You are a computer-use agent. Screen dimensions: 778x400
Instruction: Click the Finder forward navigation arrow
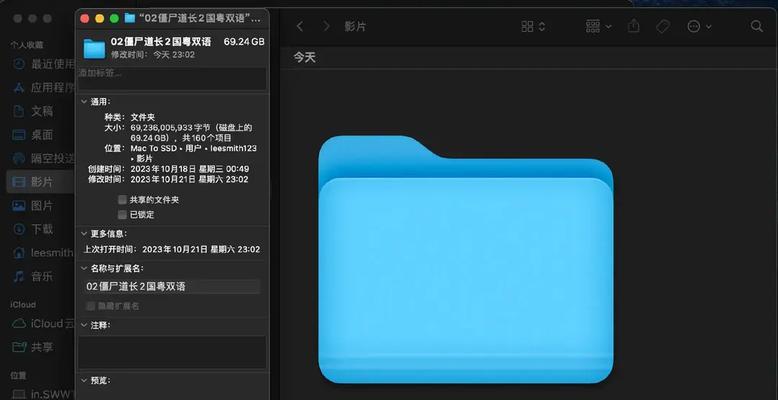[326, 26]
